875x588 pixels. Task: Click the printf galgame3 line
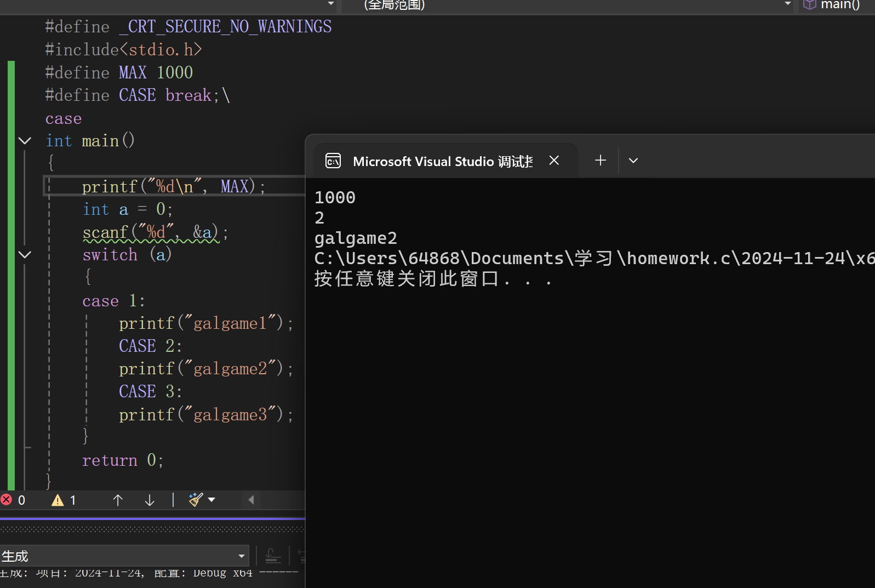coord(206,415)
